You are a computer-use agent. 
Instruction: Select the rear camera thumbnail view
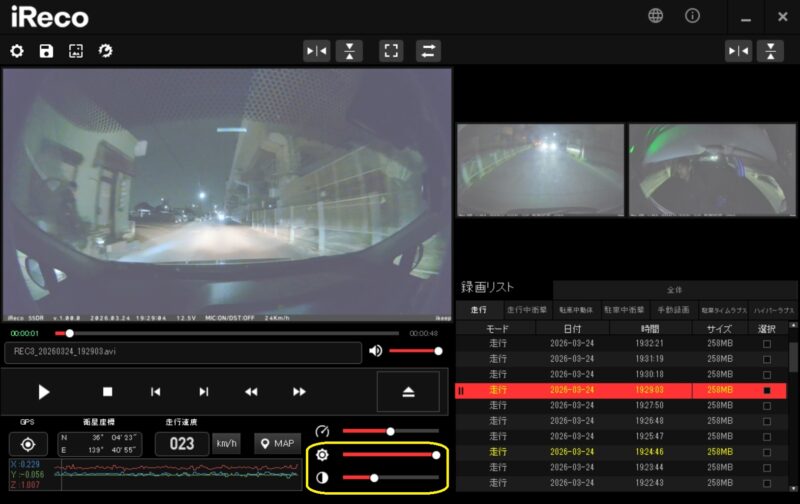tap(540, 170)
